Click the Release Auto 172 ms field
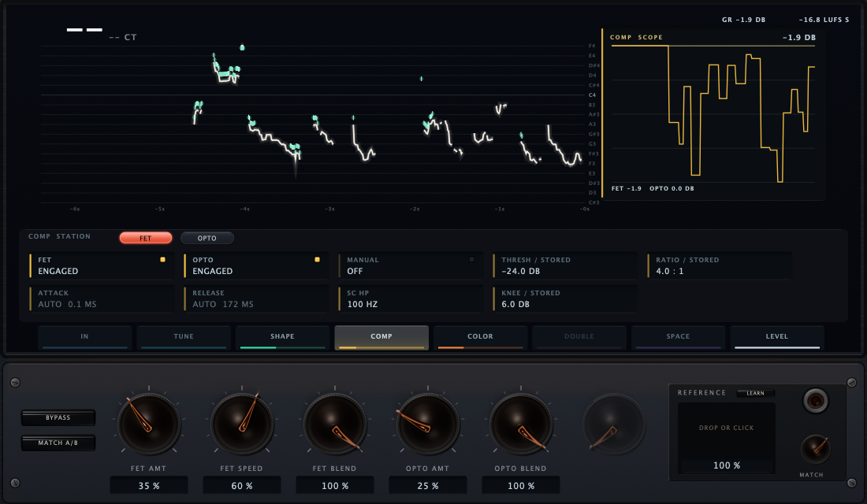Viewport: 867px width, 504px height. (256, 299)
